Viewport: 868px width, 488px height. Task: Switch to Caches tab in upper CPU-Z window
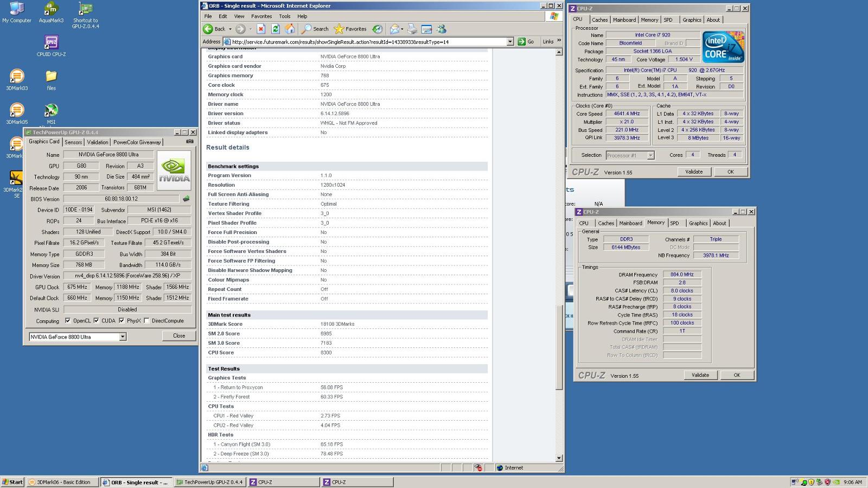tap(599, 20)
